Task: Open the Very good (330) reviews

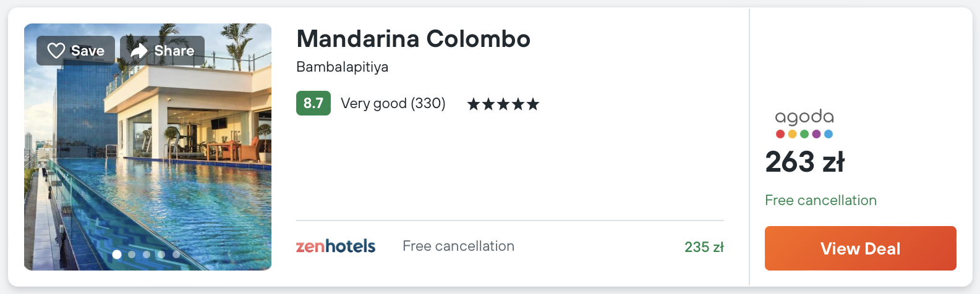Action: point(393,103)
